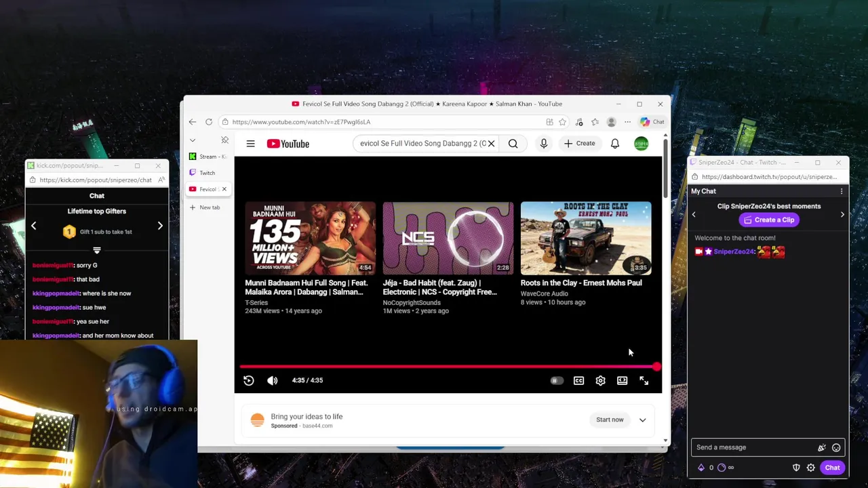
Task: Switch the player to theater mode
Action: pyautogui.click(x=622, y=380)
